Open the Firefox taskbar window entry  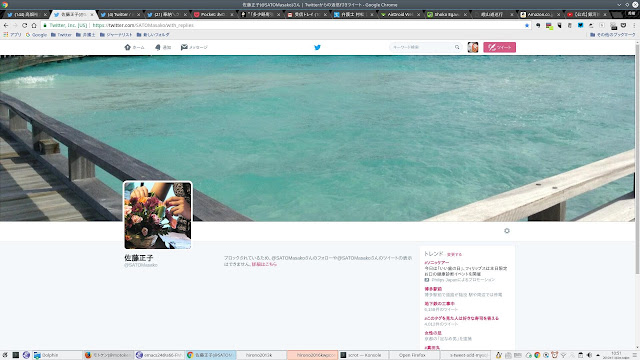108,355
